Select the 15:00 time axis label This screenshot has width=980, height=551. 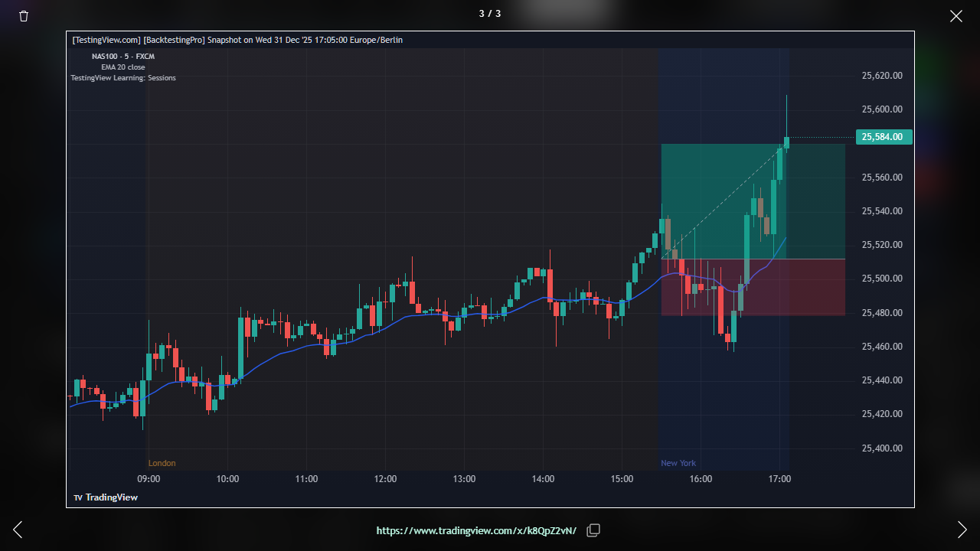point(622,479)
